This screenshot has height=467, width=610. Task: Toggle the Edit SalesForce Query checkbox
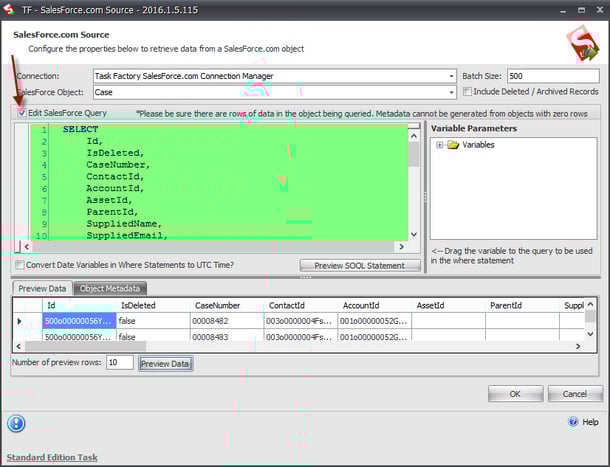coord(22,113)
